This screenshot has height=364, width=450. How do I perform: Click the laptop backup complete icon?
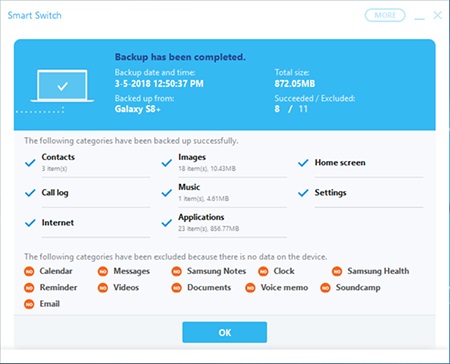(x=62, y=86)
